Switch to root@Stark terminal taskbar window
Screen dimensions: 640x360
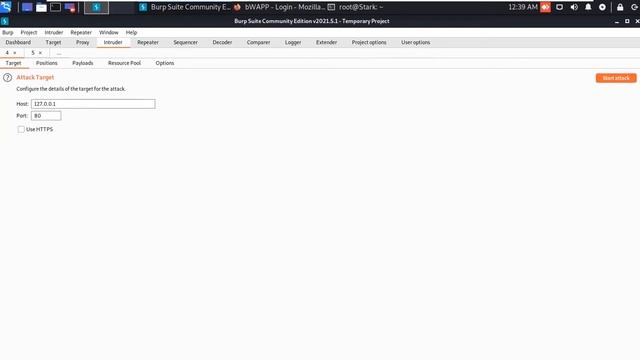click(356, 7)
